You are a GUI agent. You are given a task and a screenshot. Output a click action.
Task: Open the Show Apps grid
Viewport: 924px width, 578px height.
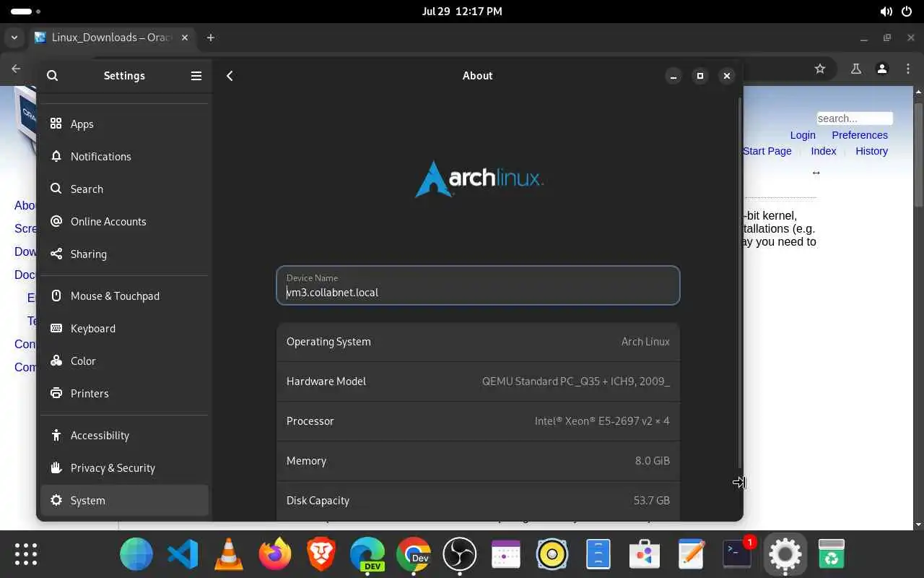tap(26, 554)
